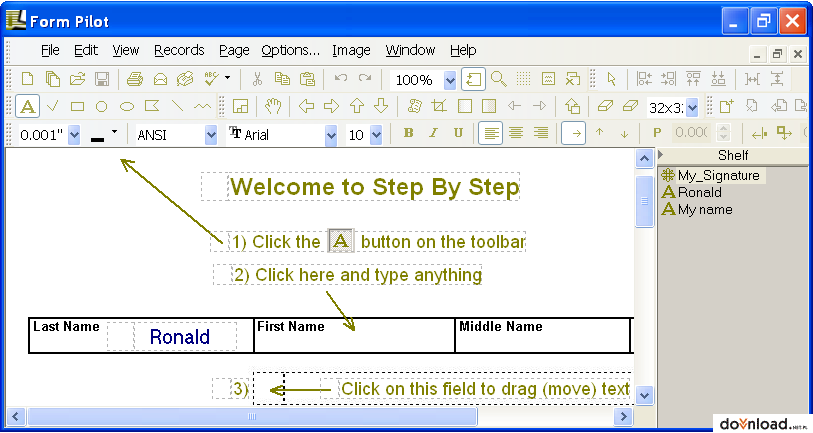Click the Send by email icon
Viewport: 813px width, 433px height.
(160, 79)
